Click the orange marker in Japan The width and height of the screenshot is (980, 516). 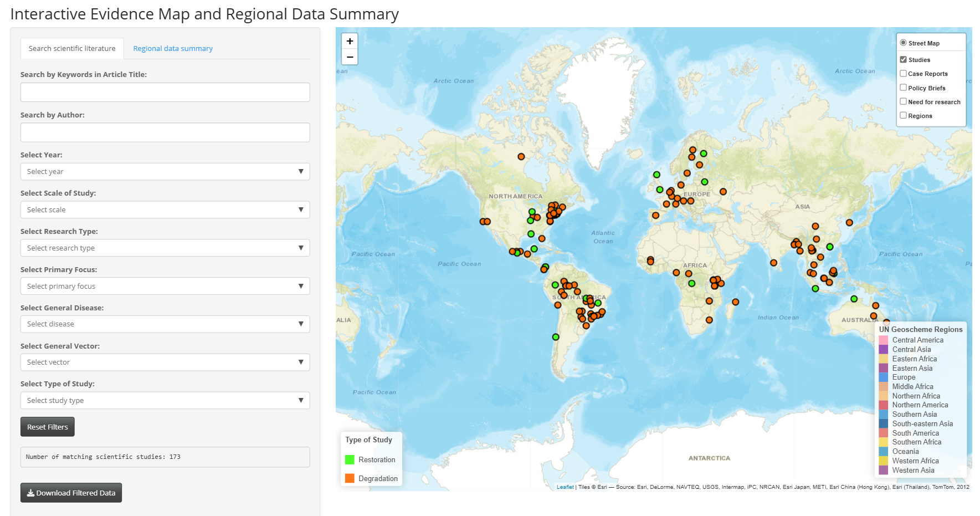(849, 223)
